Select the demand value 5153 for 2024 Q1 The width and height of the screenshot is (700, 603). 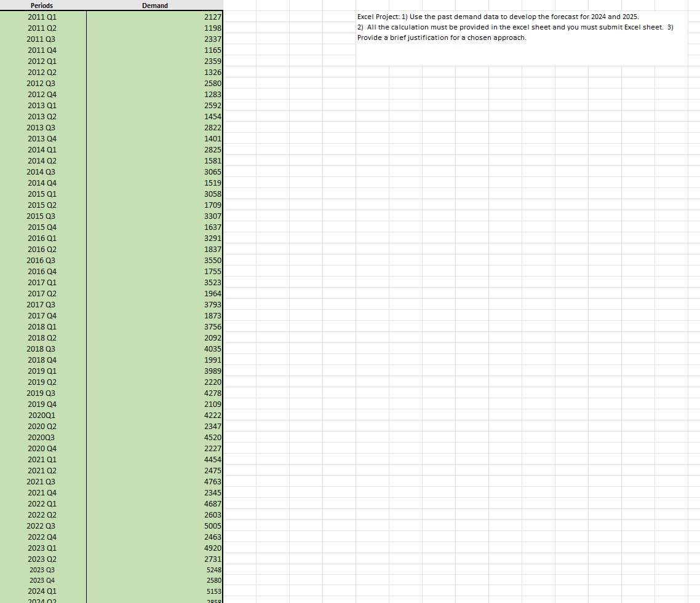[154, 591]
